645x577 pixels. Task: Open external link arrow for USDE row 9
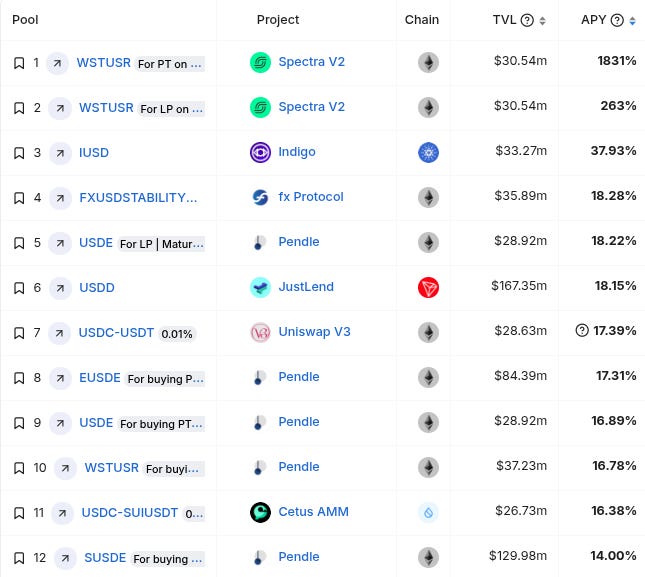[60, 423]
